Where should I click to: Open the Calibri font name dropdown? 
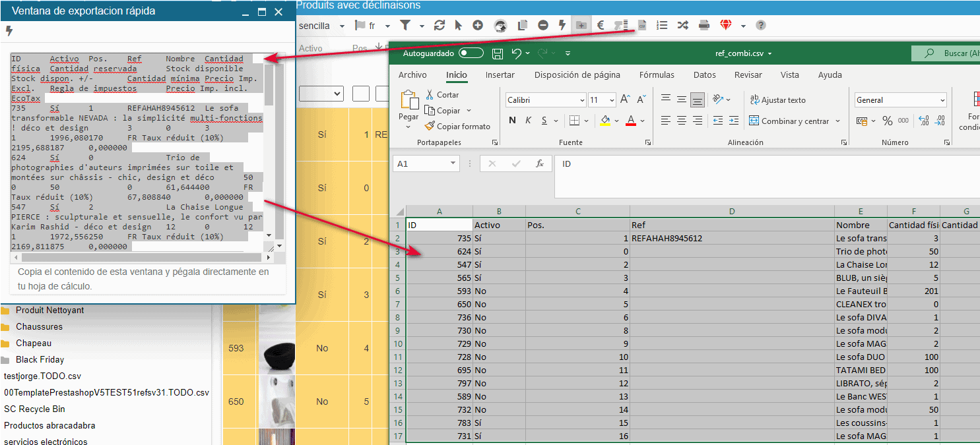(581, 100)
